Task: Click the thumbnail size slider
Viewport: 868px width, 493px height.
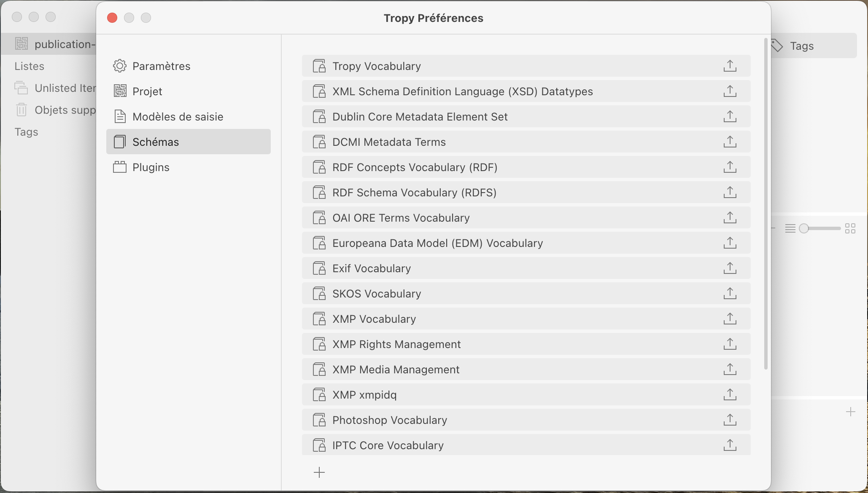Action: click(820, 228)
